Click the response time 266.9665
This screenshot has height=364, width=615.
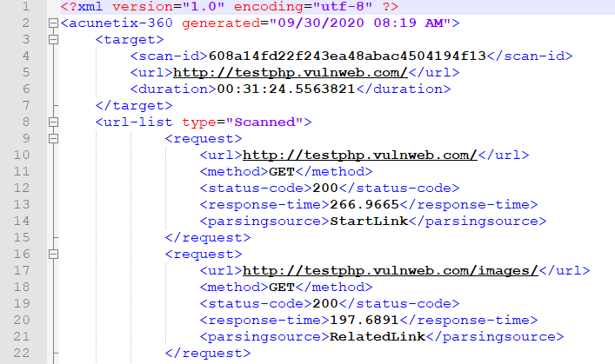tap(364, 205)
